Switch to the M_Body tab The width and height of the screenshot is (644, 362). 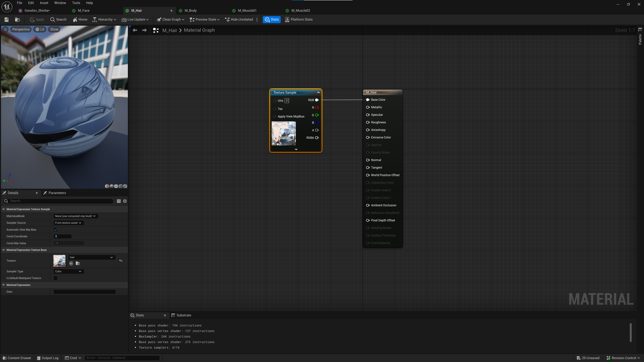click(x=190, y=11)
